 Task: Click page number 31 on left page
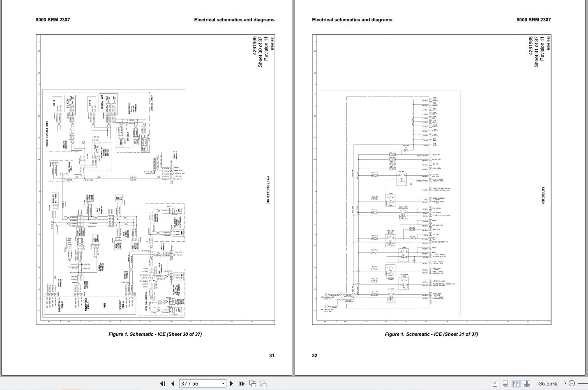(x=272, y=356)
